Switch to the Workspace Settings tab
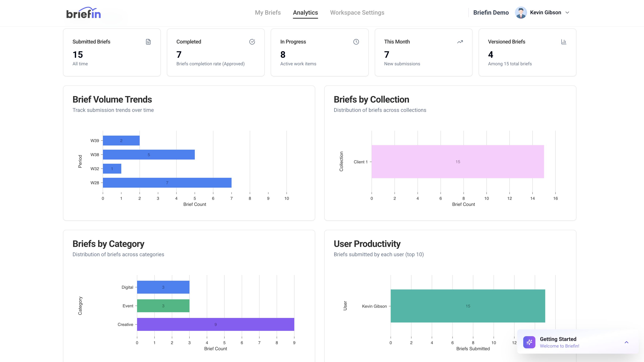 point(357,13)
